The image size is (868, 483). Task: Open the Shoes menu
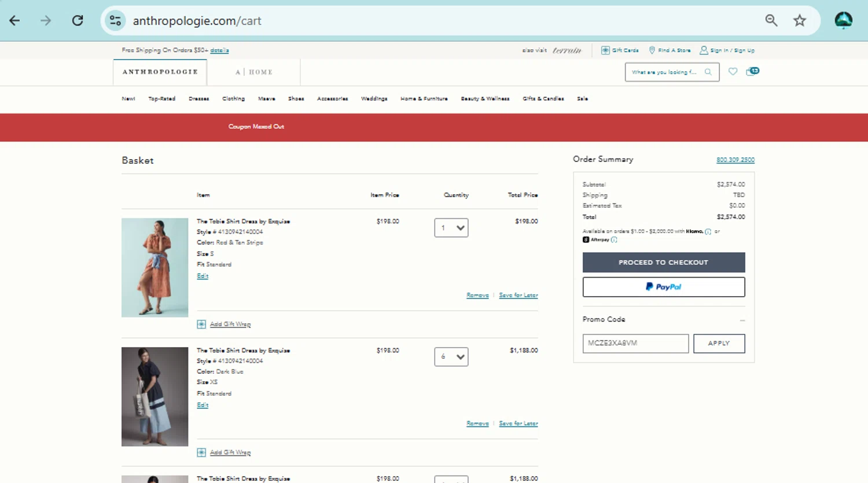tap(296, 99)
